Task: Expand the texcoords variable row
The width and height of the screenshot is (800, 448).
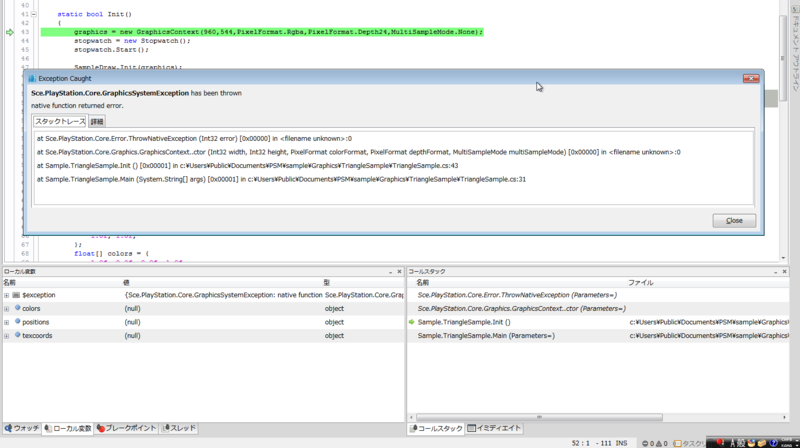Action: click(x=7, y=336)
